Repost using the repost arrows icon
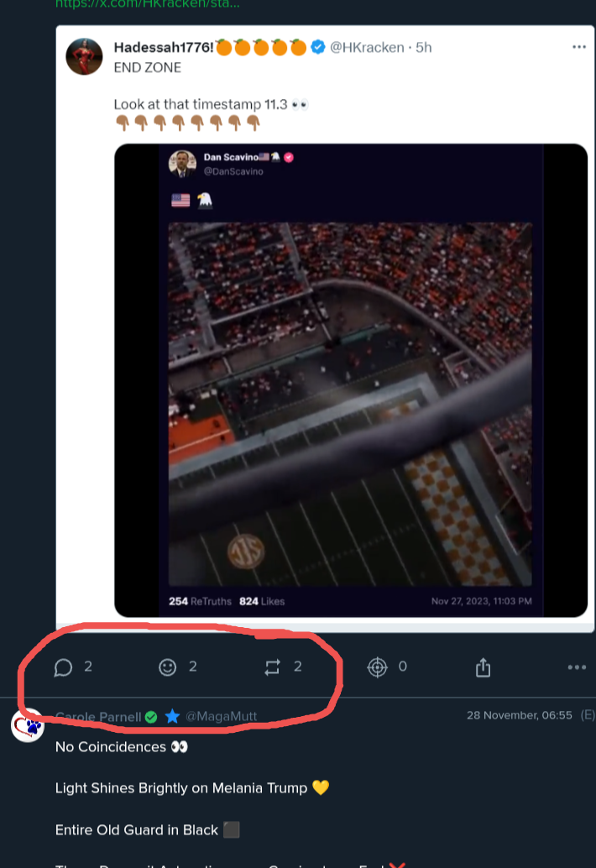Viewport: 596px width, 868px height. click(272, 667)
